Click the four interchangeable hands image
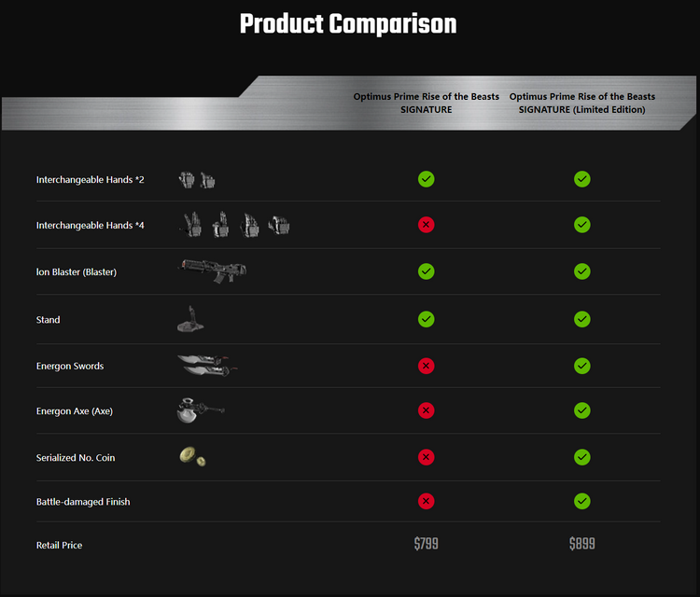 tap(235, 224)
